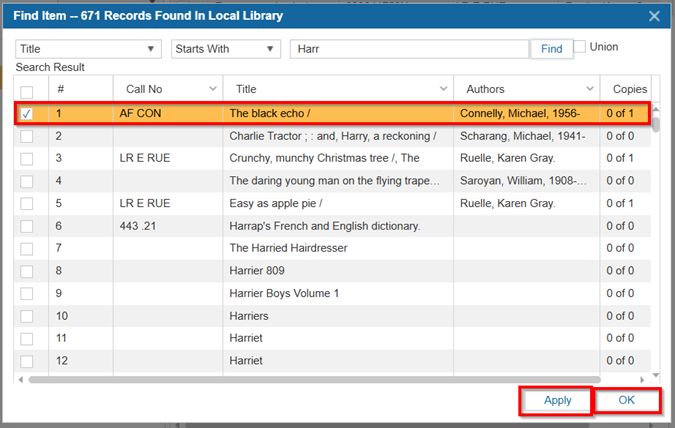
Task: Uncheck row 1 The black echo
Action: click(27, 114)
